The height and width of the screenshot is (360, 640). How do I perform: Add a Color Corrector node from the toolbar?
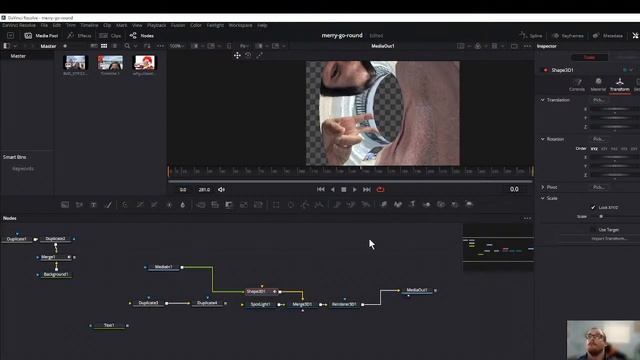(x=125, y=204)
